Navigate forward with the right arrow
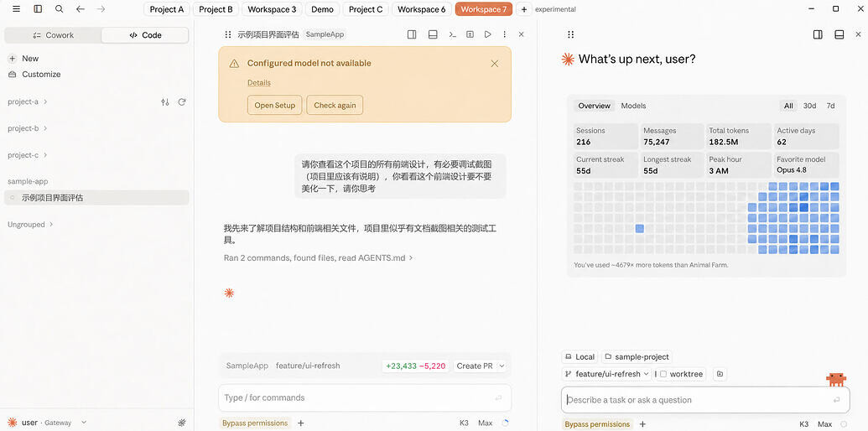The height and width of the screenshot is (431, 868). (101, 9)
